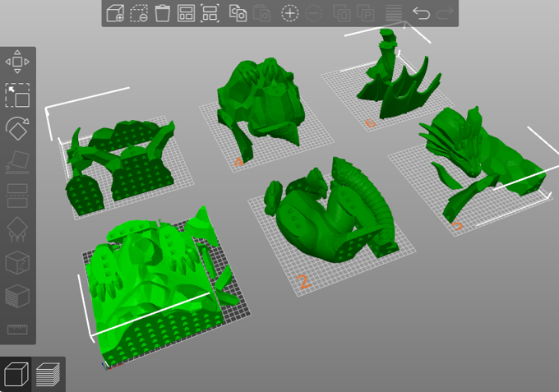Click the Undo arrow
The height and width of the screenshot is (392, 559).
point(421,13)
